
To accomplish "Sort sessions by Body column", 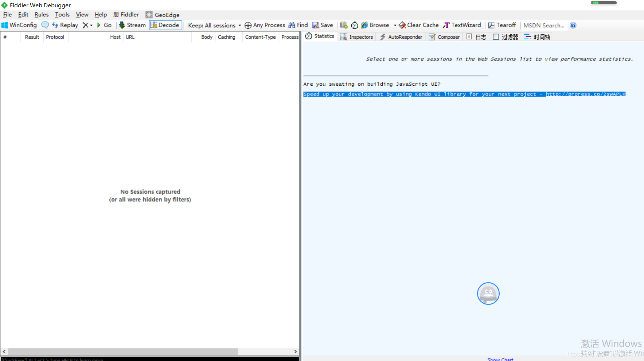I will (203, 37).
